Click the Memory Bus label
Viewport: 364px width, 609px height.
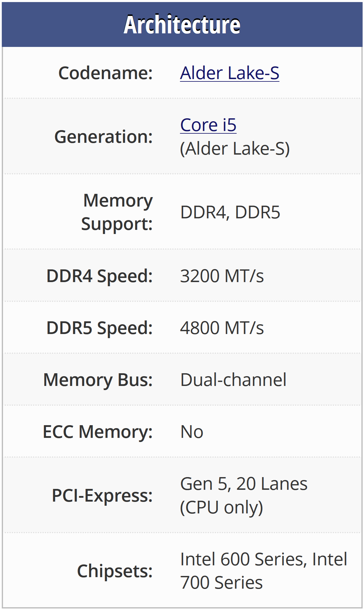point(98,380)
